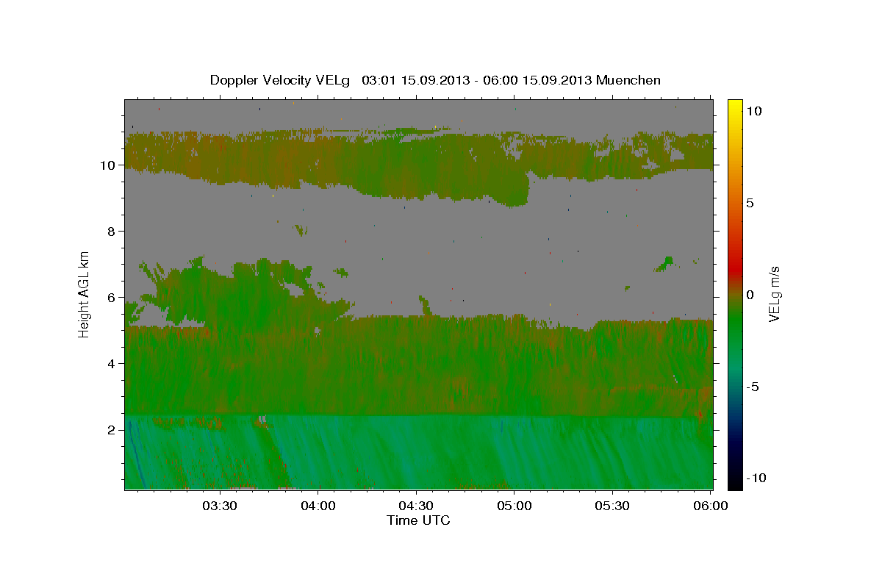Select the '04:30' time axis label
Viewport: 882px width, 588px height.
(416, 506)
